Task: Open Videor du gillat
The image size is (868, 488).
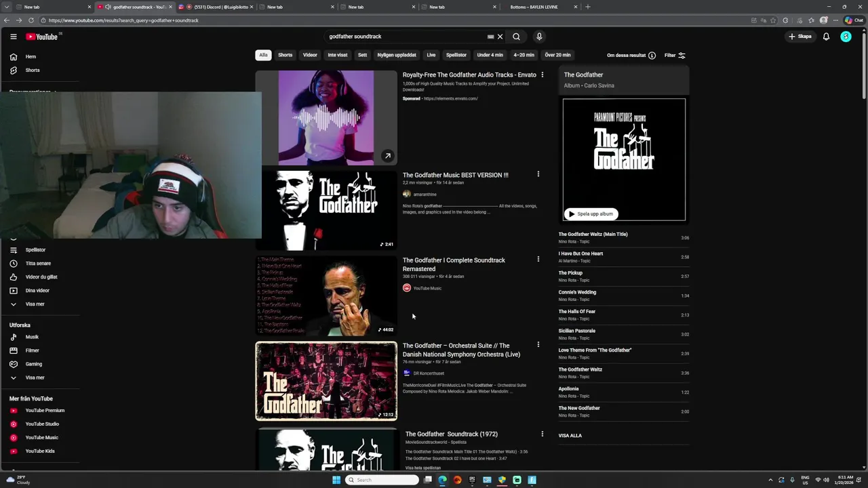Action: pyautogui.click(x=41, y=277)
